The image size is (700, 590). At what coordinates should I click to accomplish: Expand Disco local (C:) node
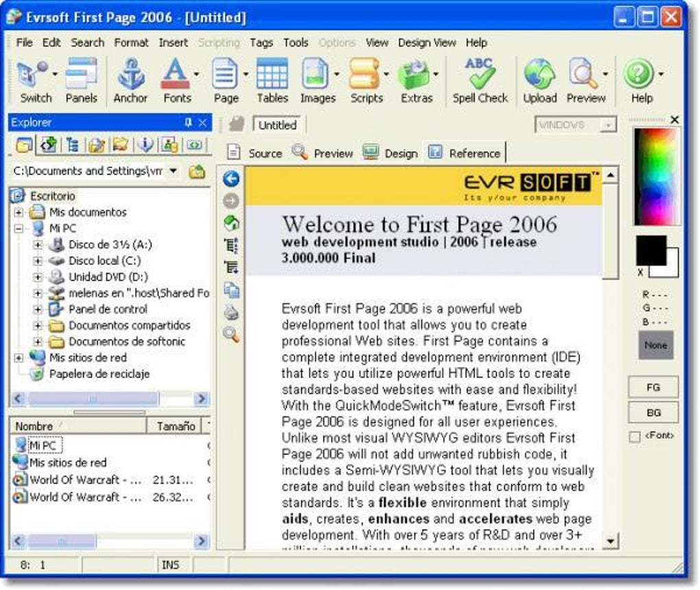38,261
